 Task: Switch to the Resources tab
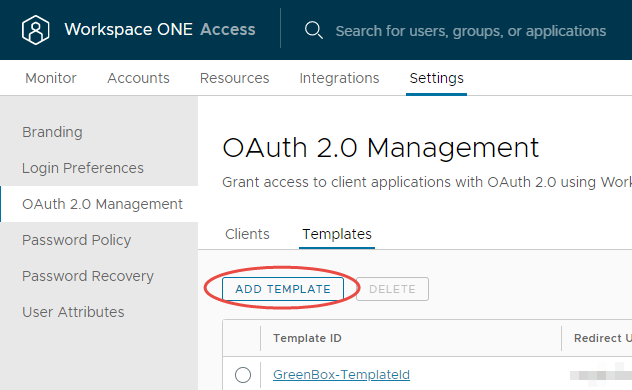[x=235, y=78]
